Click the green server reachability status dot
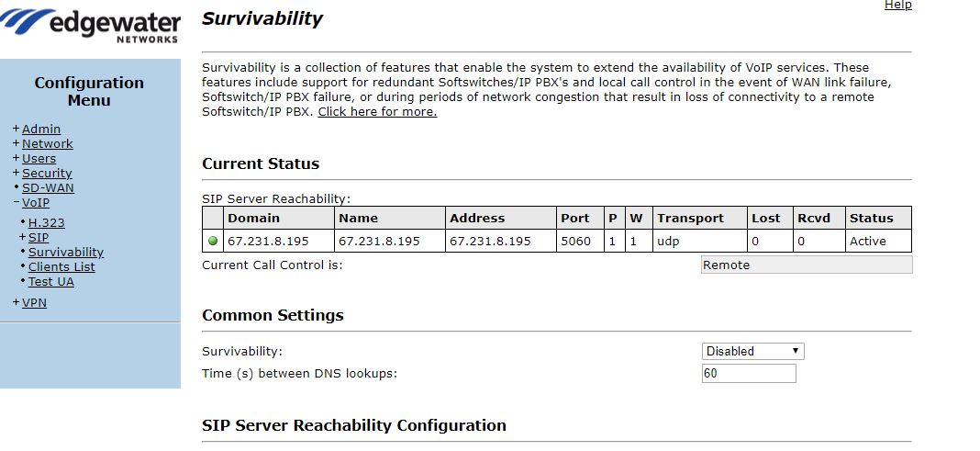The height and width of the screenshot is (451, 980). (213, 242)
